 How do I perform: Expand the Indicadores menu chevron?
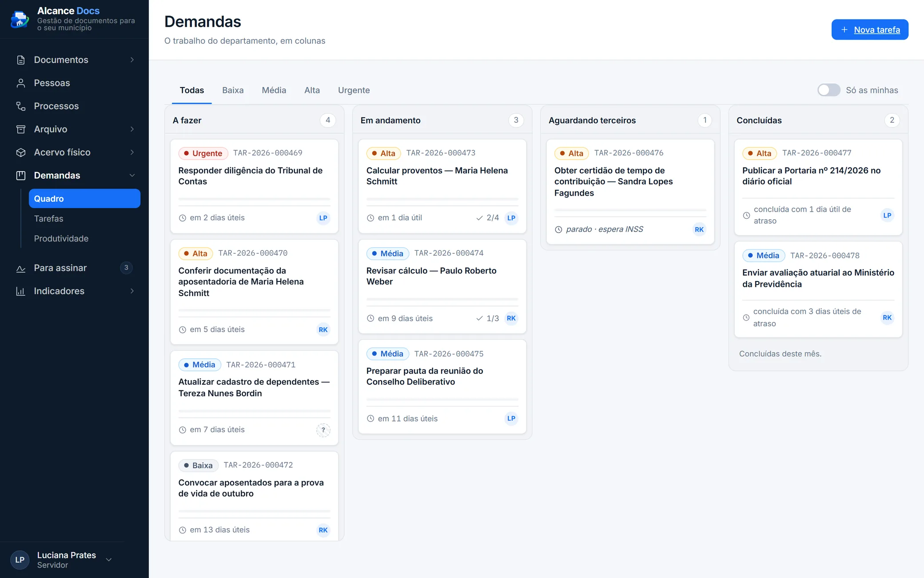click(x=132, y=291)
